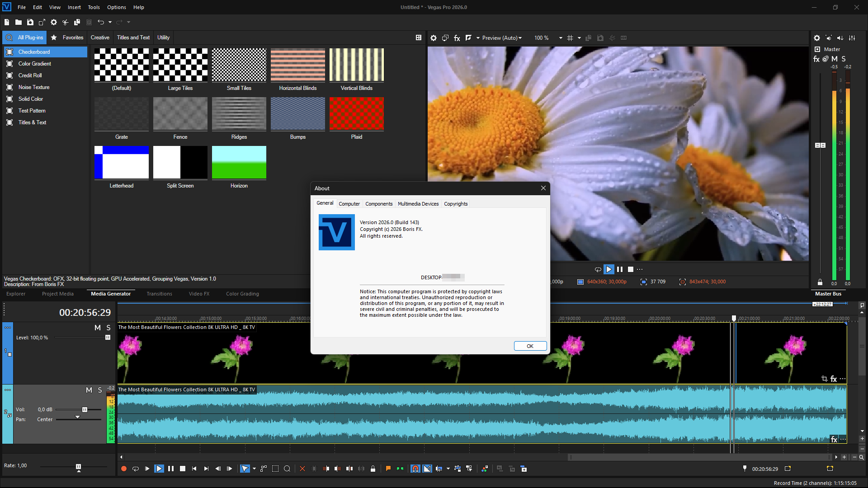Expand the split screen view options arrow

click(478, 38)
